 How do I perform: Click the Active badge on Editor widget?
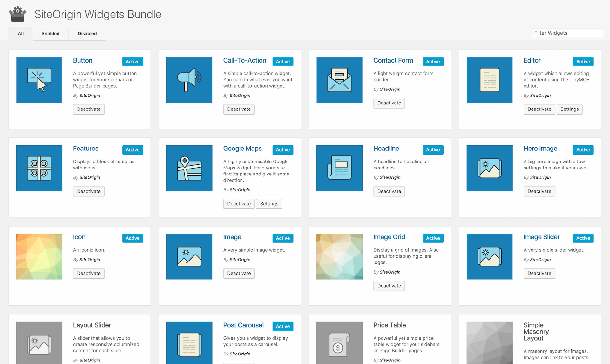coord(583,62)
